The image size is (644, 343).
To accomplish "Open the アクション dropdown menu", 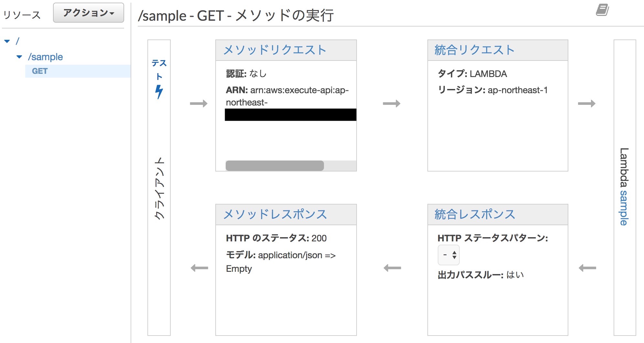I will click(88, 13).
